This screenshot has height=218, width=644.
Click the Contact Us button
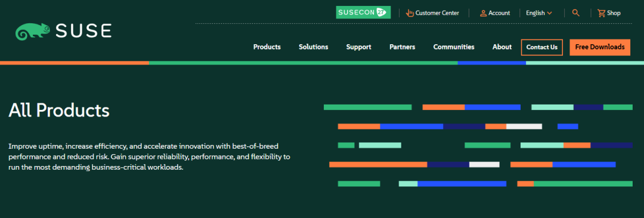point(541,47)
